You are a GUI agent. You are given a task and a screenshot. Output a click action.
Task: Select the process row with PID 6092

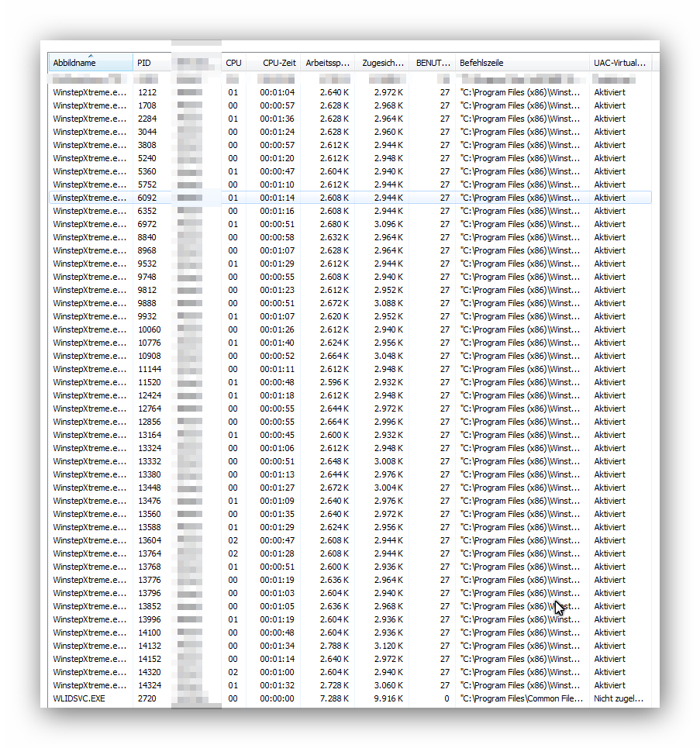pos(89,198)
